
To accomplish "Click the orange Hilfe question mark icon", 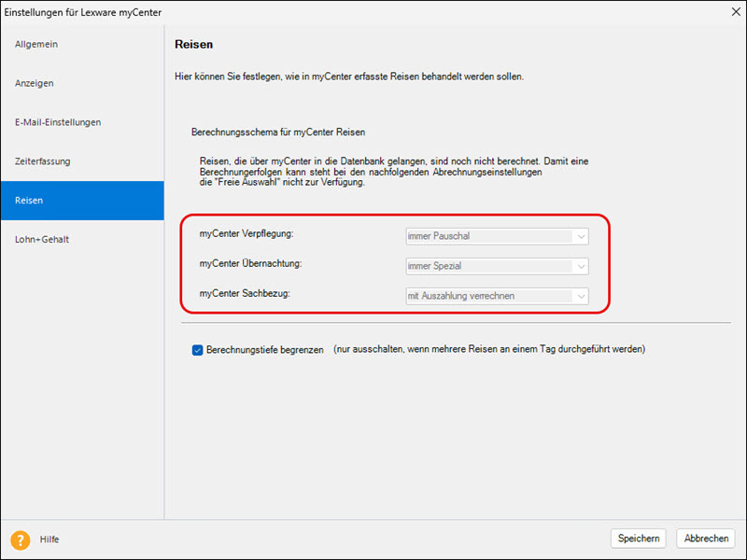I will pyautogui.click(x=20, y=539).
